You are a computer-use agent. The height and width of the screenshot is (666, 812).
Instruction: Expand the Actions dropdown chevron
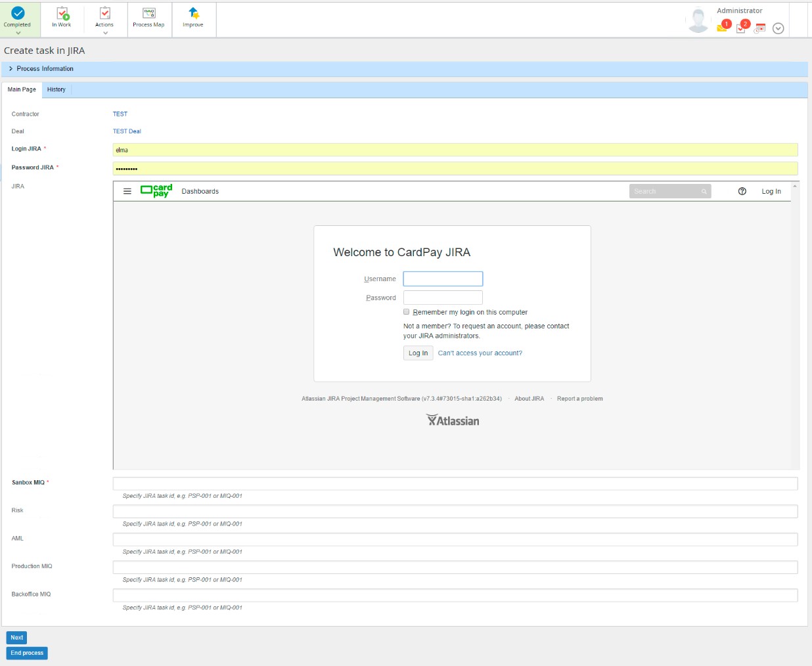point(105,33)
